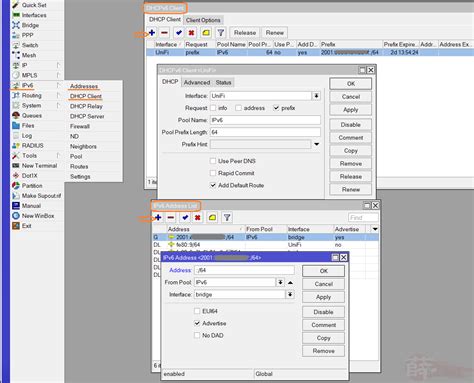Switch to the Client Options tab

(203, 20)
